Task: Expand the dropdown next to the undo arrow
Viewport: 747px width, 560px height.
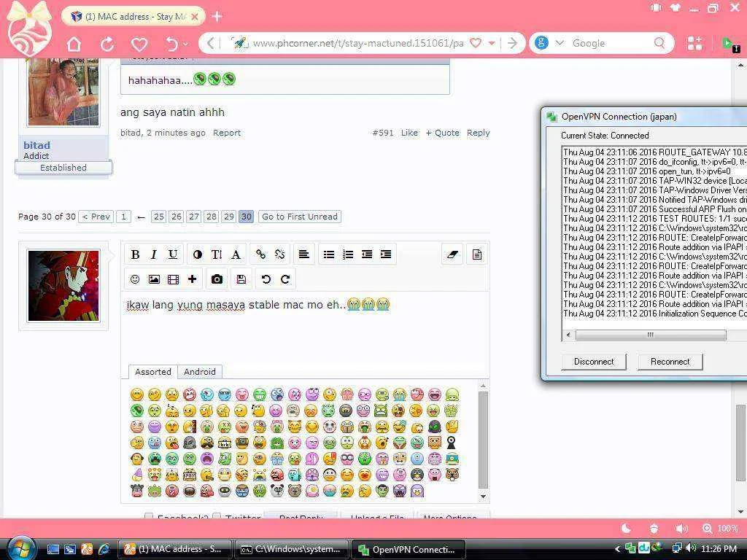Action: [186, 44]
